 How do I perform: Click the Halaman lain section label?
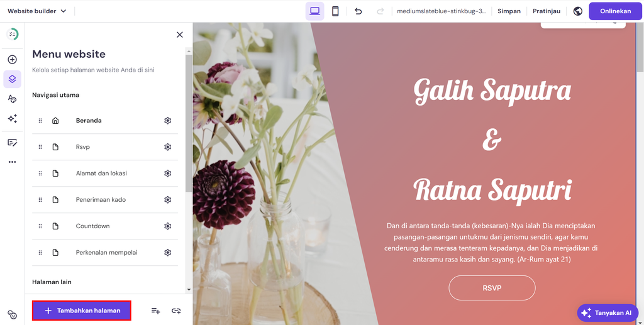pyautogui.click(x=52, y=282)
